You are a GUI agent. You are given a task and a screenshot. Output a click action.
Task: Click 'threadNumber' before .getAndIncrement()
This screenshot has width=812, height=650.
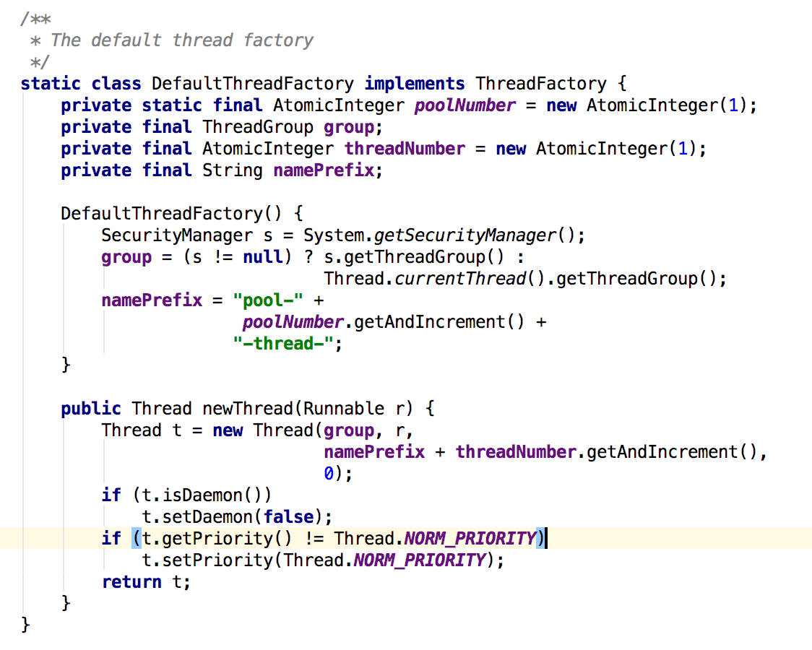point(516,452)
